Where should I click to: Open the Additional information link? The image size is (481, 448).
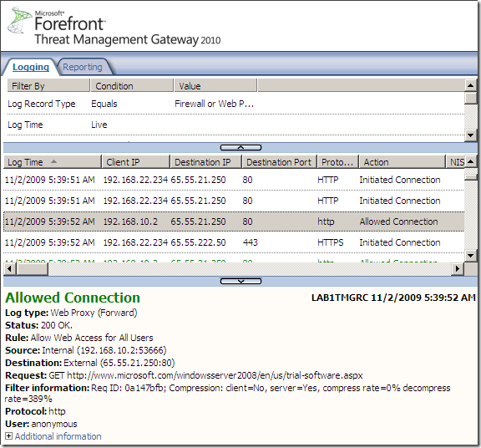[58, 436]
